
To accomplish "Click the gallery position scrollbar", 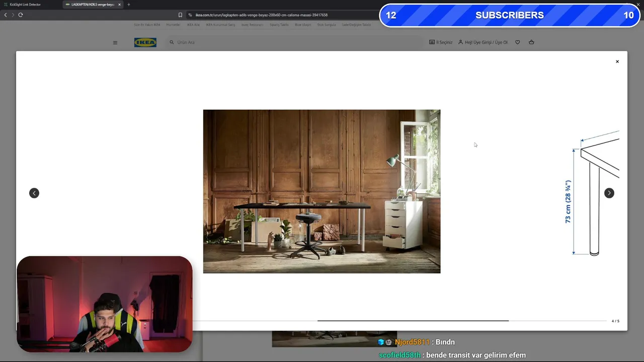I will pyautogui.click(x=413, y=320).
